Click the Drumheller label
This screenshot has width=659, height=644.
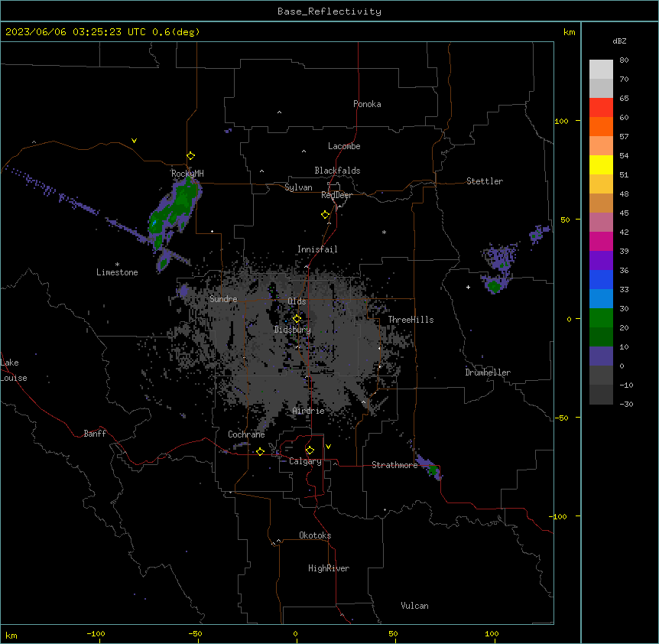pyautogui.click(x=488, y=372)
